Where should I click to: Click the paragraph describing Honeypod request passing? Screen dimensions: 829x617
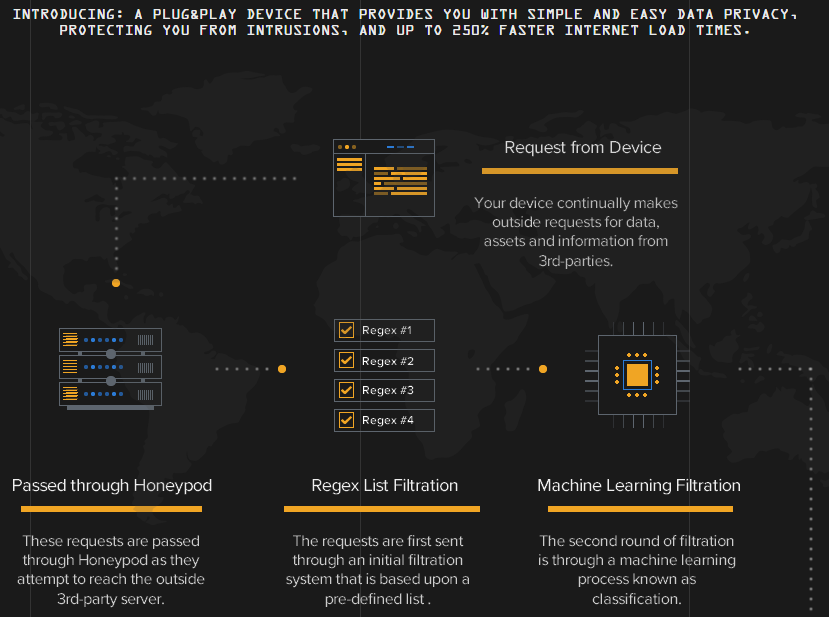click(110, 570)
